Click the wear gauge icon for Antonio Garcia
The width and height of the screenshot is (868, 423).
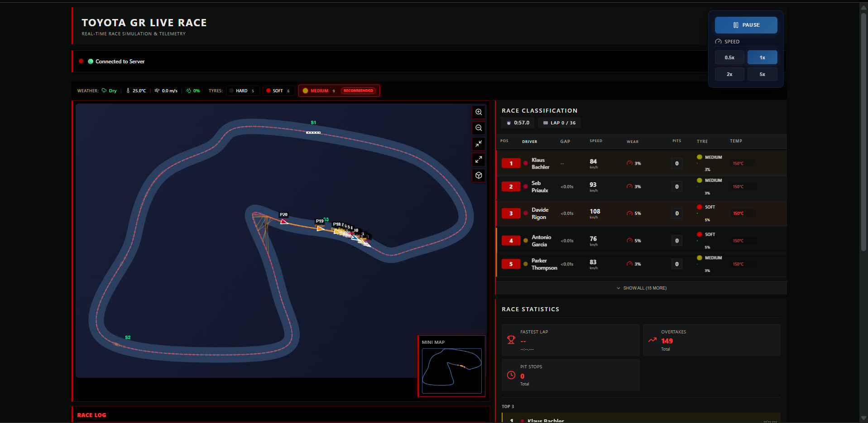tap(629, 241)
